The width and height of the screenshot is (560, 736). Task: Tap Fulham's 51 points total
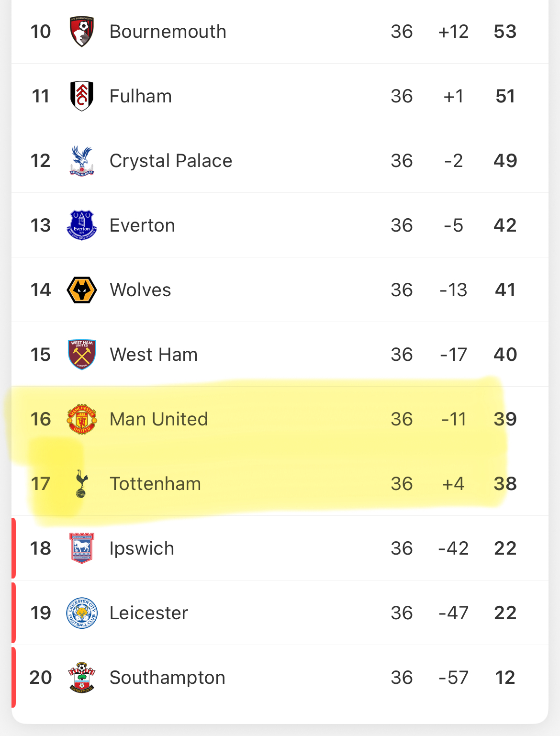click(x=505, y=96)
